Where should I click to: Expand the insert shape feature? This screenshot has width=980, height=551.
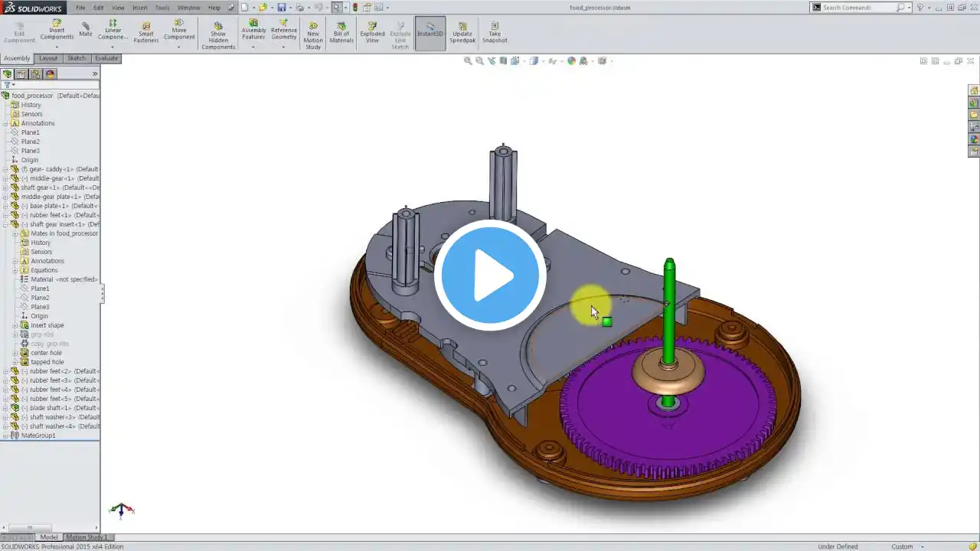coord(15,325)
